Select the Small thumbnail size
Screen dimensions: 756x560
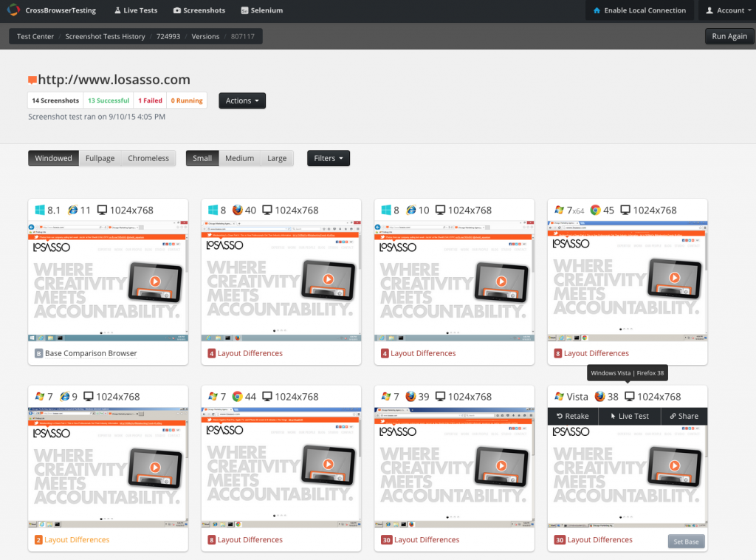(x=202, y=158)
